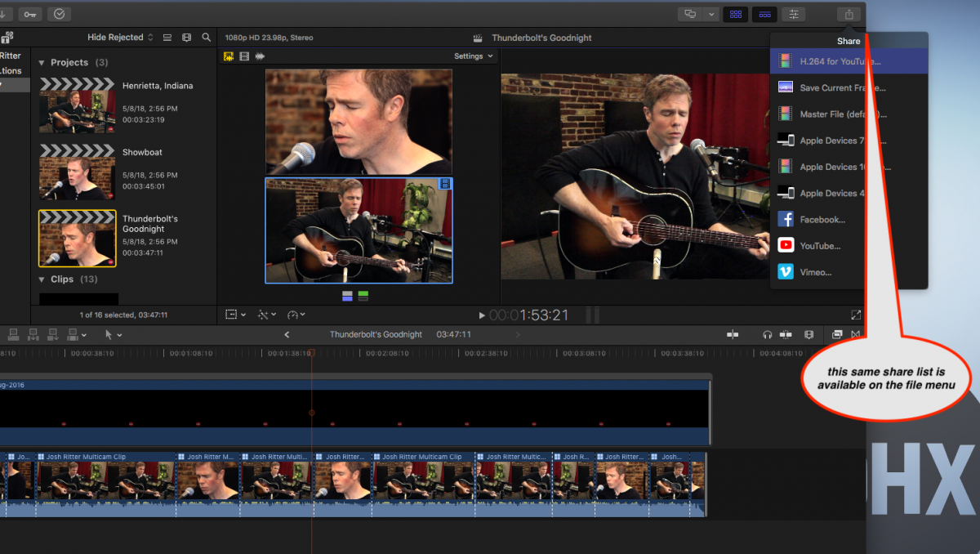Expand viewer to full screen
This screenshot has width=980, height=554.
tap(855, 315)
